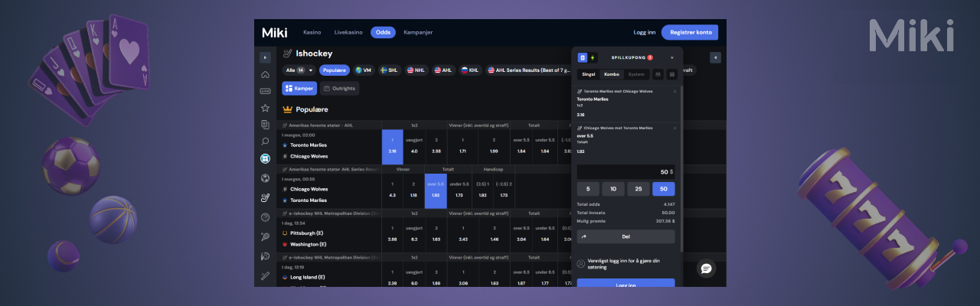Open Livekasino in top navigation
The height and width of the screenshot is (306, 980).
click(348, 32)
